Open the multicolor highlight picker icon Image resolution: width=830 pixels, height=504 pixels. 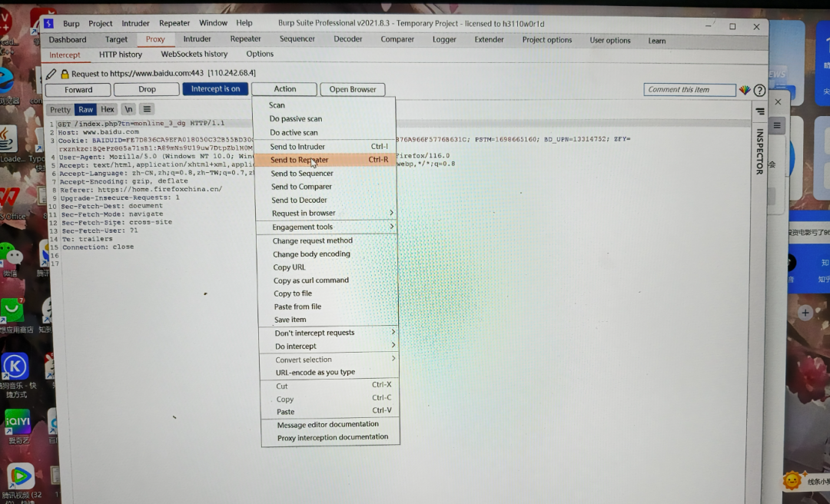coord(745,90)
